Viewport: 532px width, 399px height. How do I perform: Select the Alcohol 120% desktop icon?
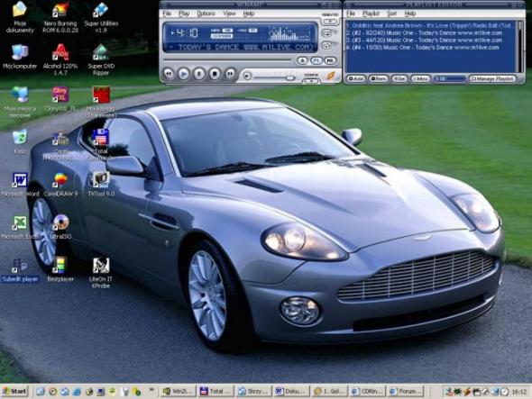pos(60,59)
